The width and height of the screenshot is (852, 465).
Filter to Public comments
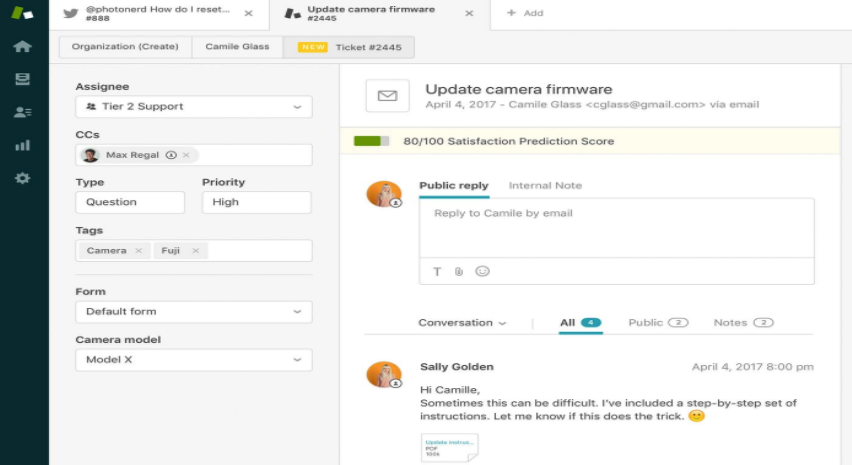click(x=658, y=323)
